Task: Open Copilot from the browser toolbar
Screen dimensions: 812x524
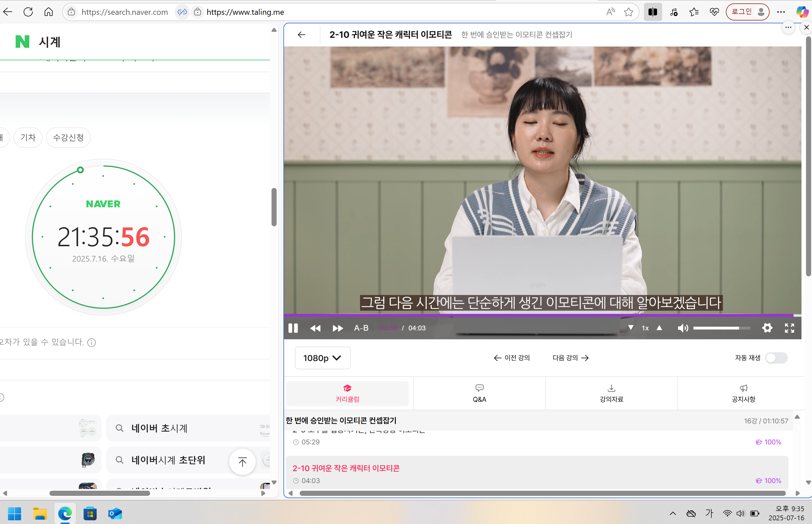Action: point(802,12)
